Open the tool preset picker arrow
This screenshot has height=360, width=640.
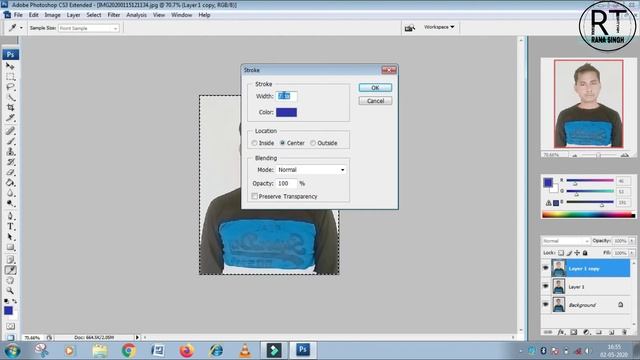pyautogui.click(x=21, y=28)
